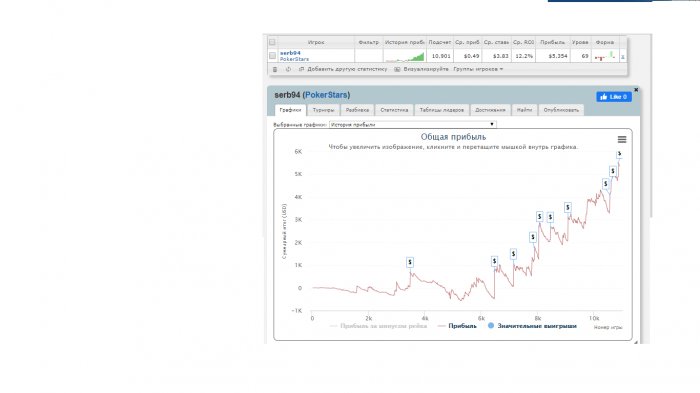700x393 pixels.
Task: Click the $ marker just above the 2K level
Action: click(533, 237)
